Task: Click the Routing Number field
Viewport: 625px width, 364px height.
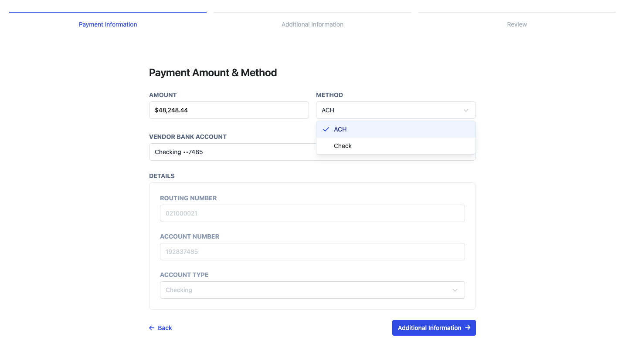Action: [x=312, y=213]
